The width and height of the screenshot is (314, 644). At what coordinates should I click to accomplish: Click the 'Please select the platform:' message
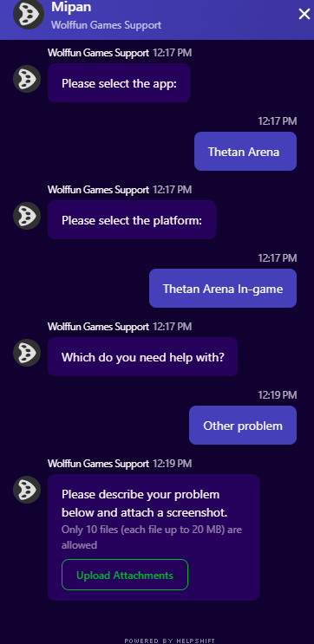[132, 220]
